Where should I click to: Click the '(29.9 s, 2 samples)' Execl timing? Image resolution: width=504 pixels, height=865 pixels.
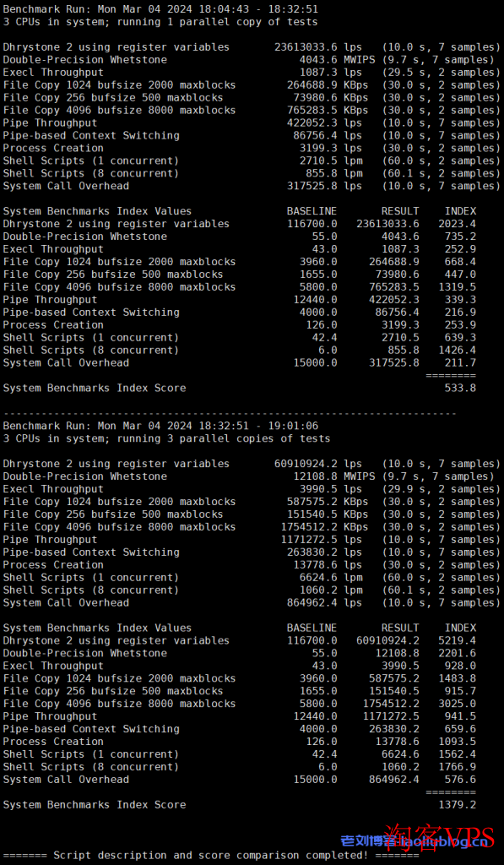coord(442,489)
